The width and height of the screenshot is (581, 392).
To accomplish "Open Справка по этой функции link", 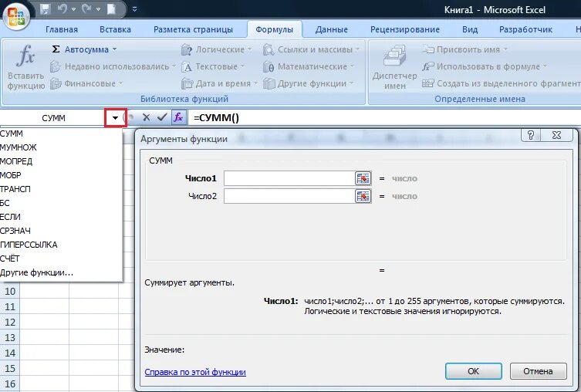I will (x=195, y=372).
